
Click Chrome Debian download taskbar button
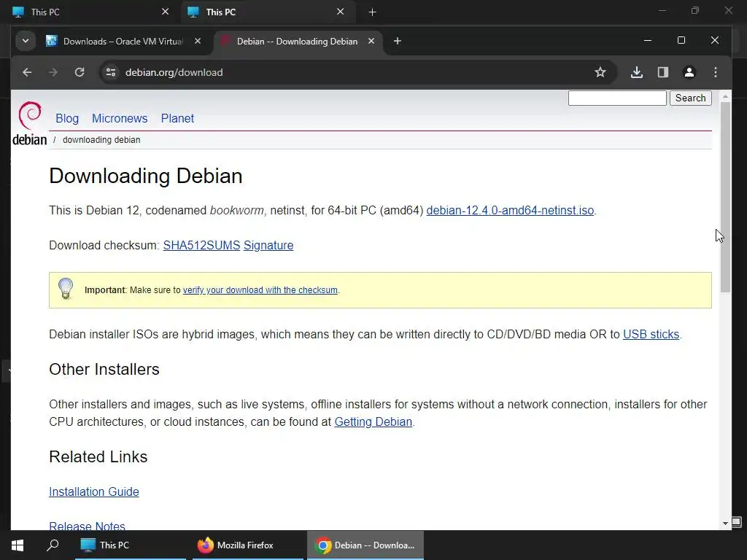(365, 545)
